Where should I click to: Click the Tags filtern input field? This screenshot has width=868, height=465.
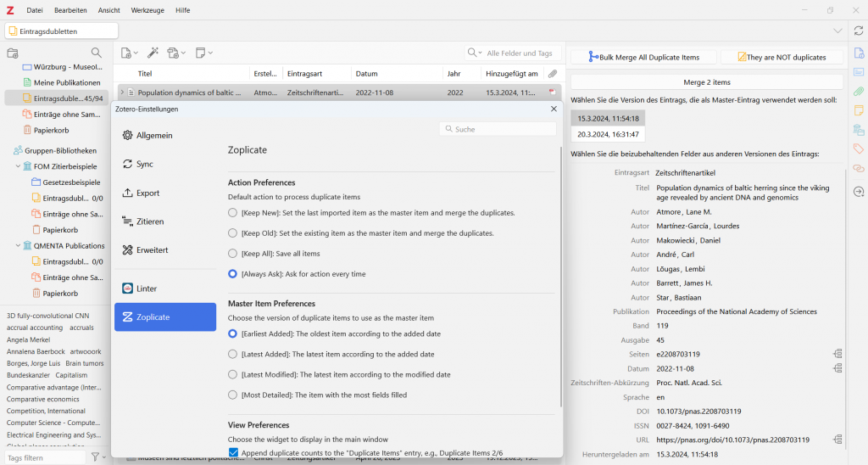(44, 458)
